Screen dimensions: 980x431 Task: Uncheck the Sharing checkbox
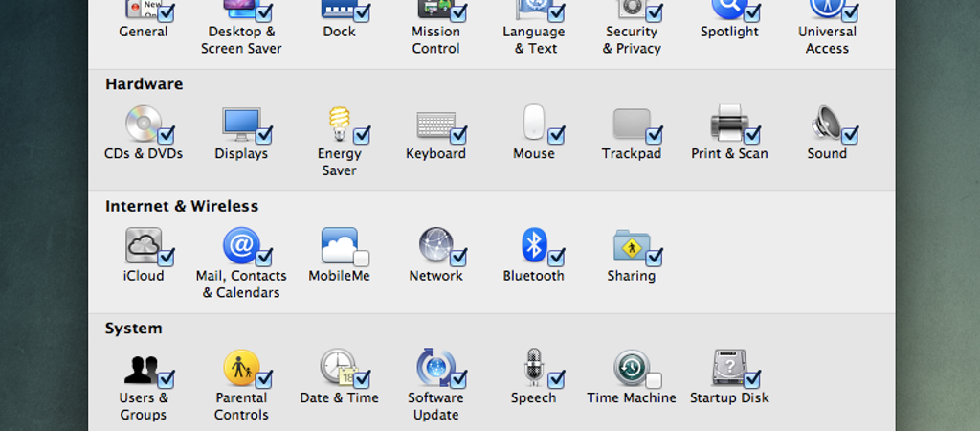coord(654,257)
